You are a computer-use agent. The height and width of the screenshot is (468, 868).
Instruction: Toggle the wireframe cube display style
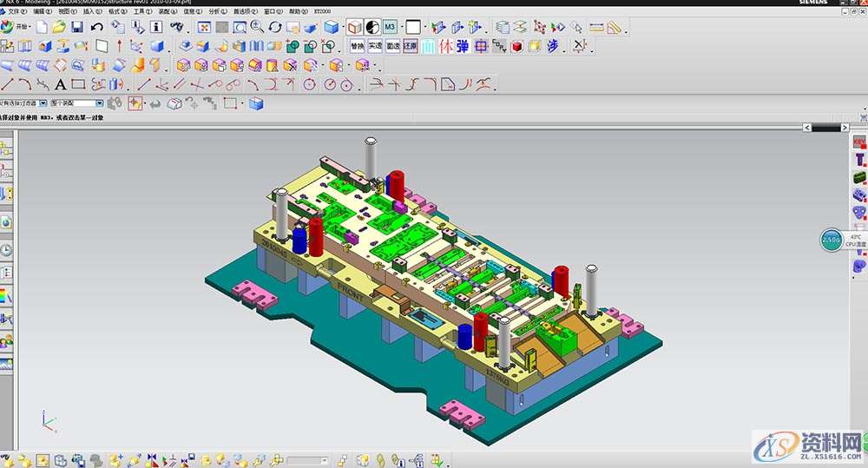[x=354, y=28]
